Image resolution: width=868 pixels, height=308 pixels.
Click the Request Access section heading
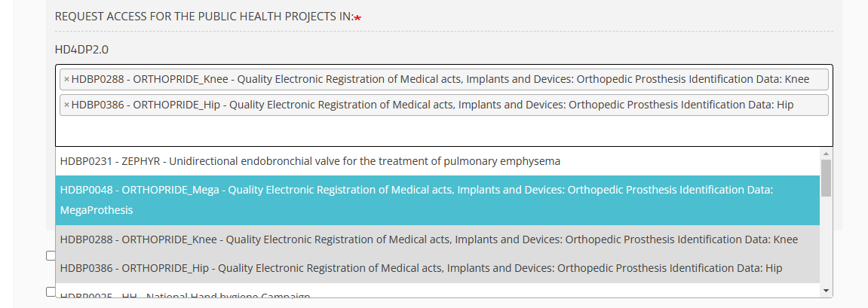[204, 17]
